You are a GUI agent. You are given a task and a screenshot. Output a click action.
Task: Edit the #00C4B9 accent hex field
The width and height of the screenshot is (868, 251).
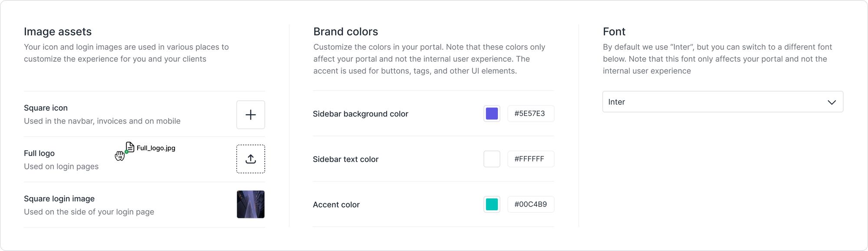[530, 204]
